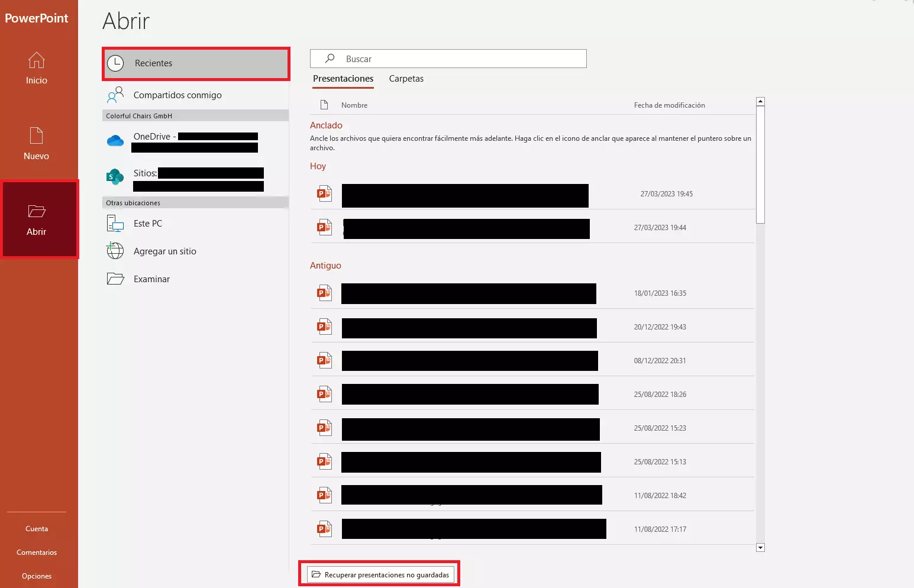Open Examinar folder browse dialog

[x=151, y=279]
